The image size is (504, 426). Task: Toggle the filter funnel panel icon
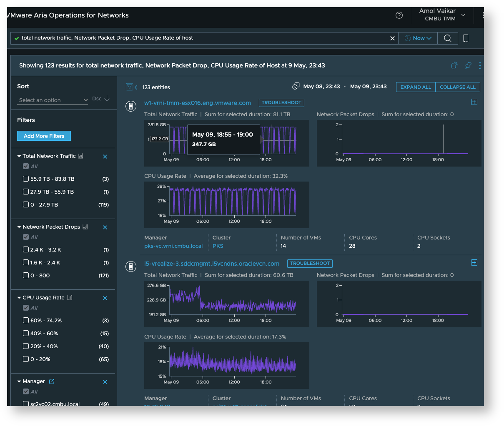(x=129, y=87)
